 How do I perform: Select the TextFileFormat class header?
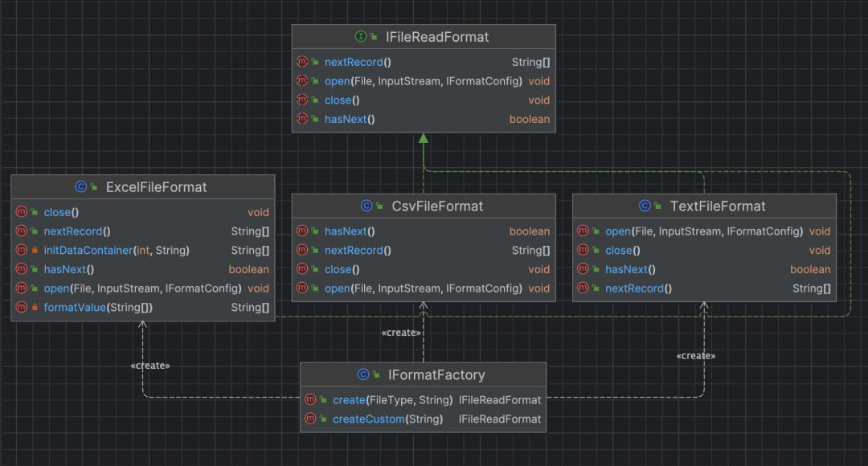[704, 206]
